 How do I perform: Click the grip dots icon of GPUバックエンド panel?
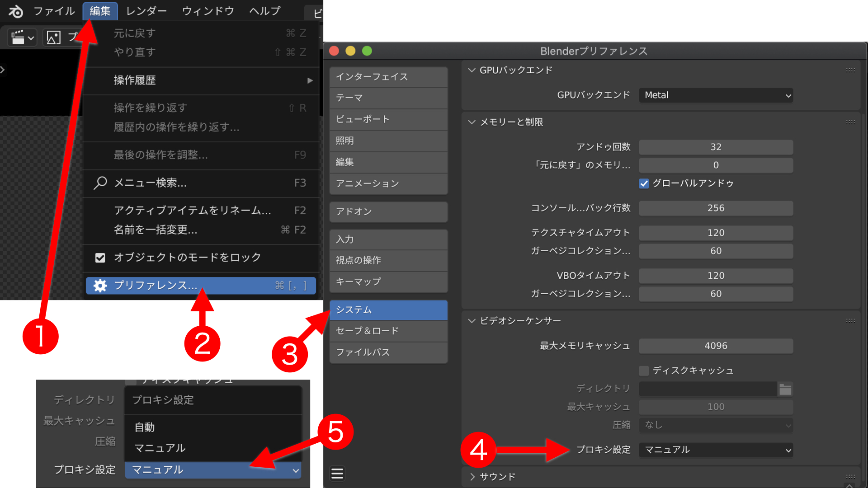850,70
